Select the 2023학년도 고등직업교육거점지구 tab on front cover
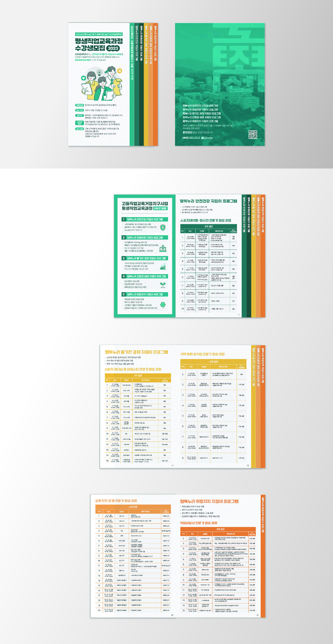This screenshot has width=333, height=644. click(x=132, y=85)
